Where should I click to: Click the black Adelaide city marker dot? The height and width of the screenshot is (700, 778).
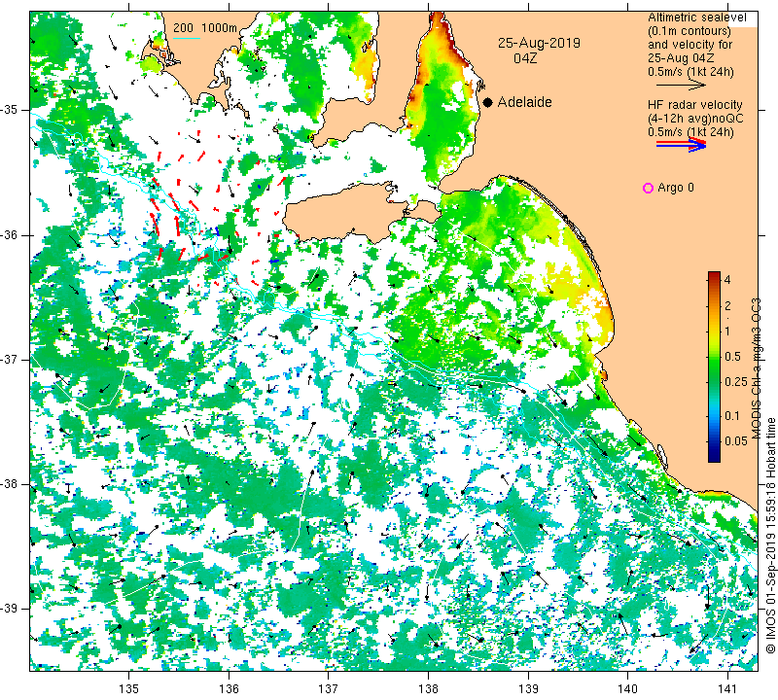point(488,103)
